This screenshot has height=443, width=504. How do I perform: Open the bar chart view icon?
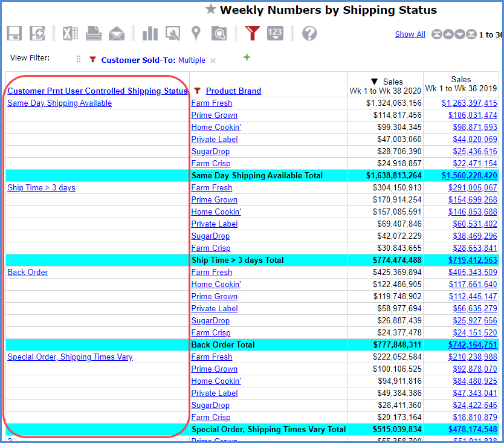coord(149,33)
